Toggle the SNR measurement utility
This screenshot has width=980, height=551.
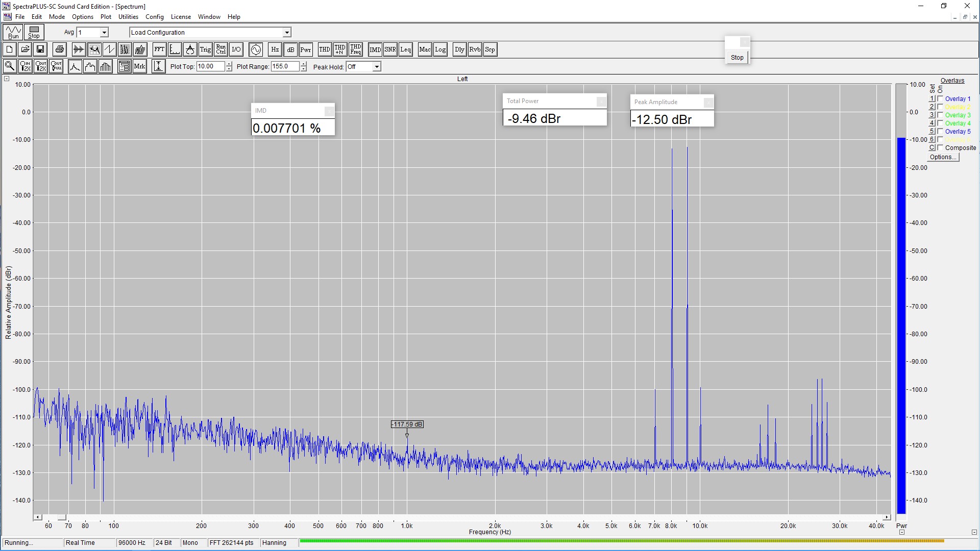(390, 49)
